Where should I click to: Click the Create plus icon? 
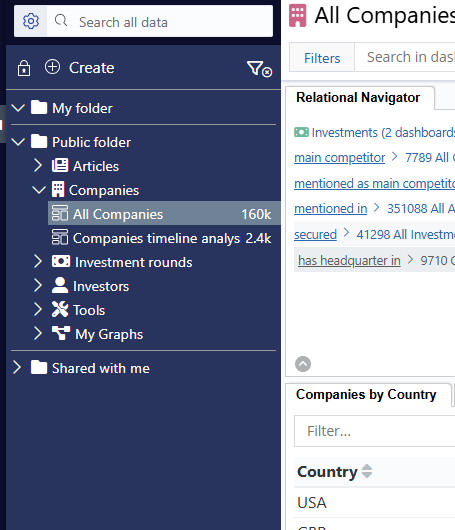coord(52,67)
